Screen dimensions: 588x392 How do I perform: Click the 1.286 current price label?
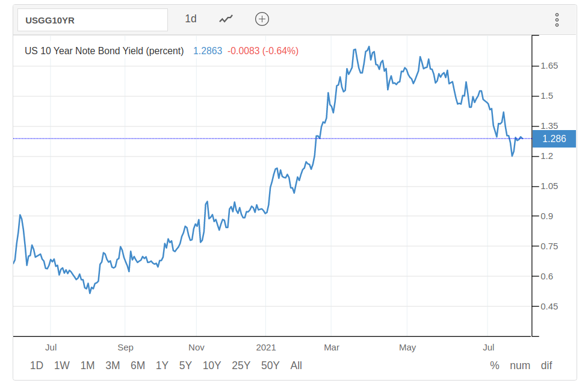coord(554,139)
